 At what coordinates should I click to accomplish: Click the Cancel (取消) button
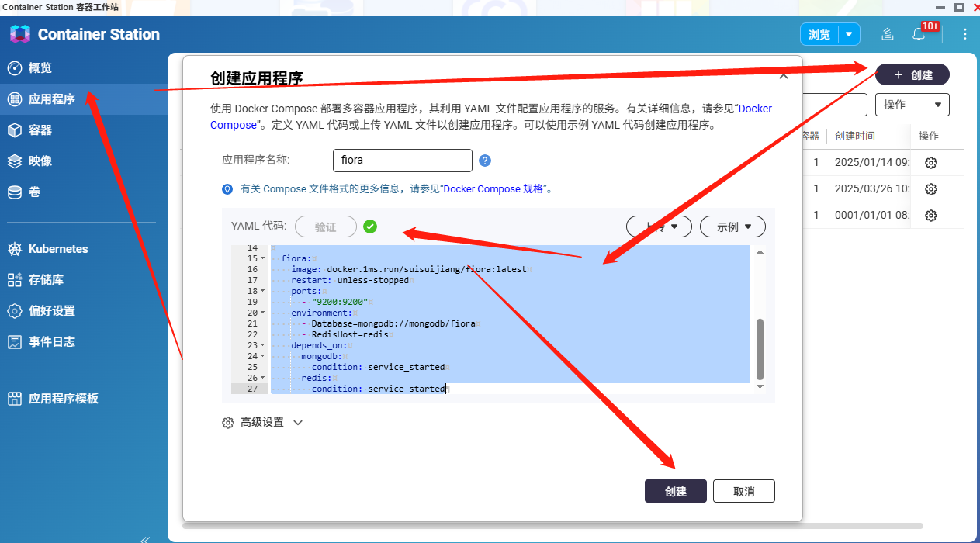click(x=744, y=491)
